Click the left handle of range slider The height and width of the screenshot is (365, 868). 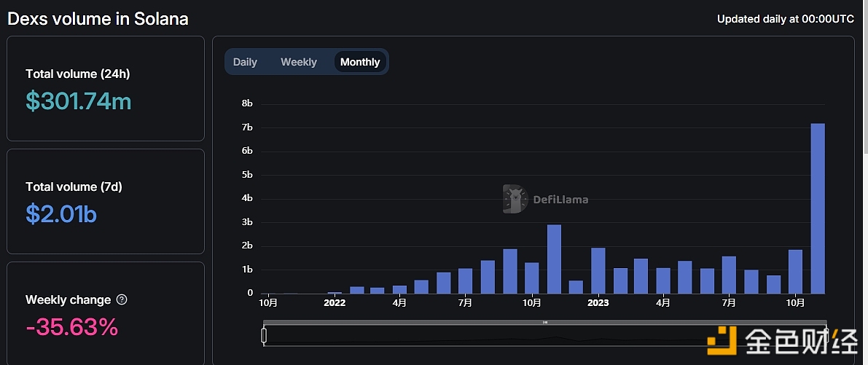coord(264,336)
